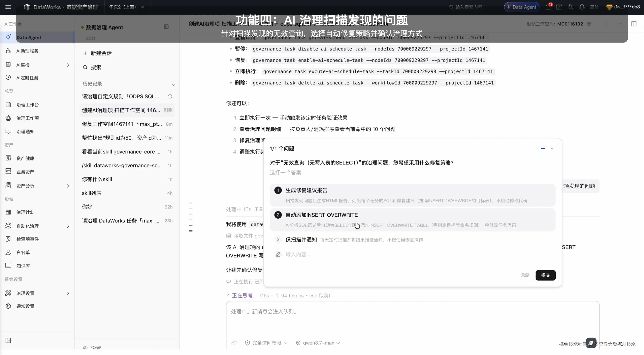The height and width of the screenshot is (355, 644).
Task: Open history chat skill列表
Action: [127, 193]
